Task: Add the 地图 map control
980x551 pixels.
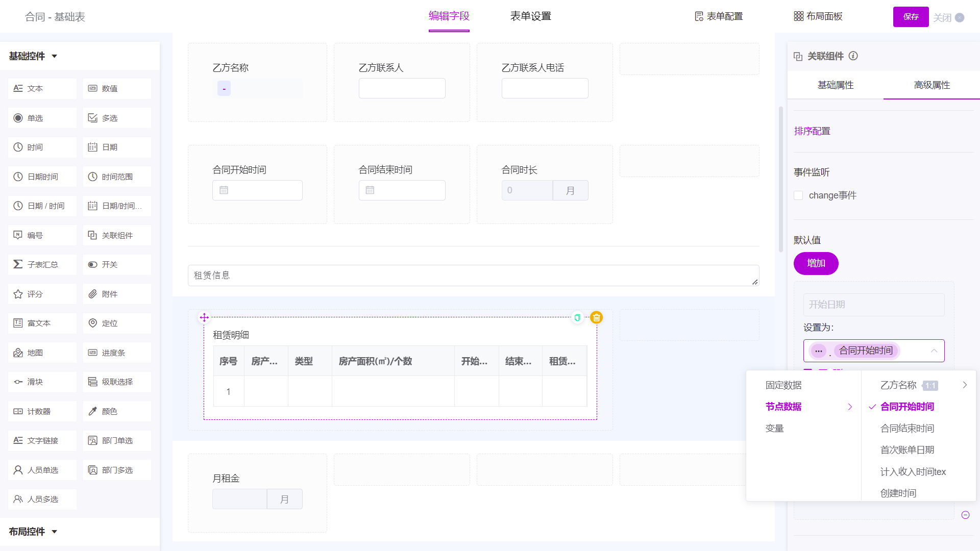Action: tap(42, 353)
